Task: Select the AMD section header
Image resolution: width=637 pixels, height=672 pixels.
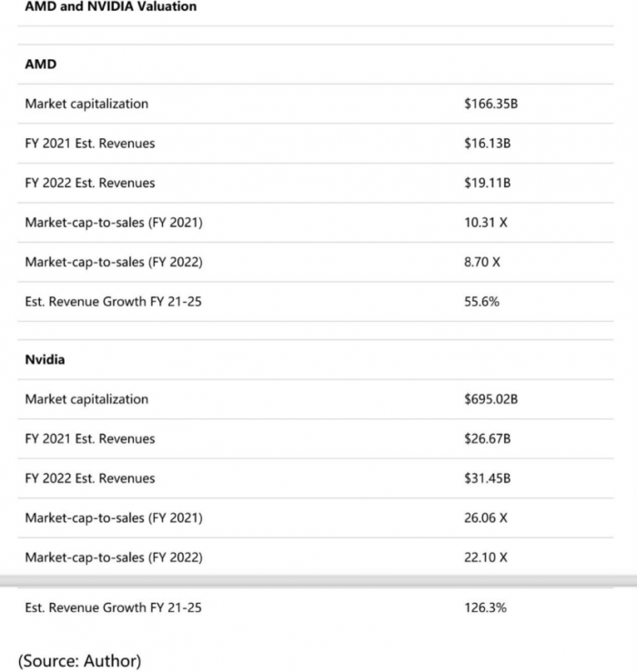Action: click(x=40, y=65)
